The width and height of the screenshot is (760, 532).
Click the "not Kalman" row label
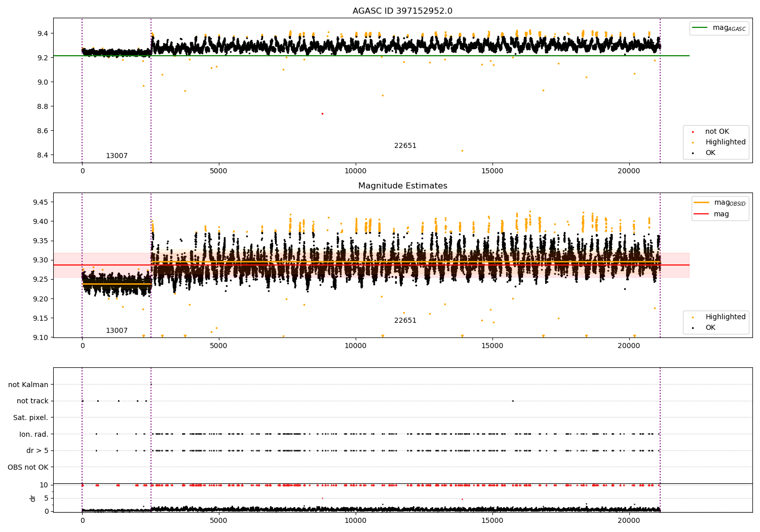coord(28,385)
